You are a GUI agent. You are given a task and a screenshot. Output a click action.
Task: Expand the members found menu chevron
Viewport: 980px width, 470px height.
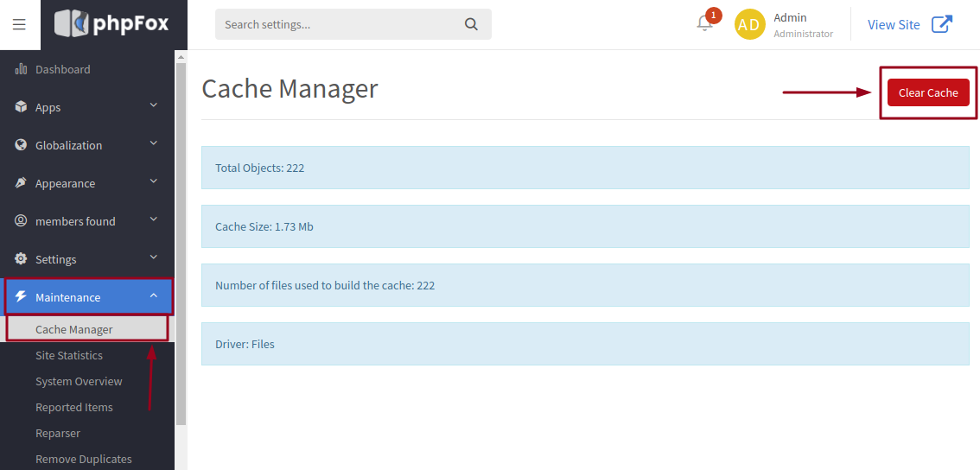click(x=154, y=220)
